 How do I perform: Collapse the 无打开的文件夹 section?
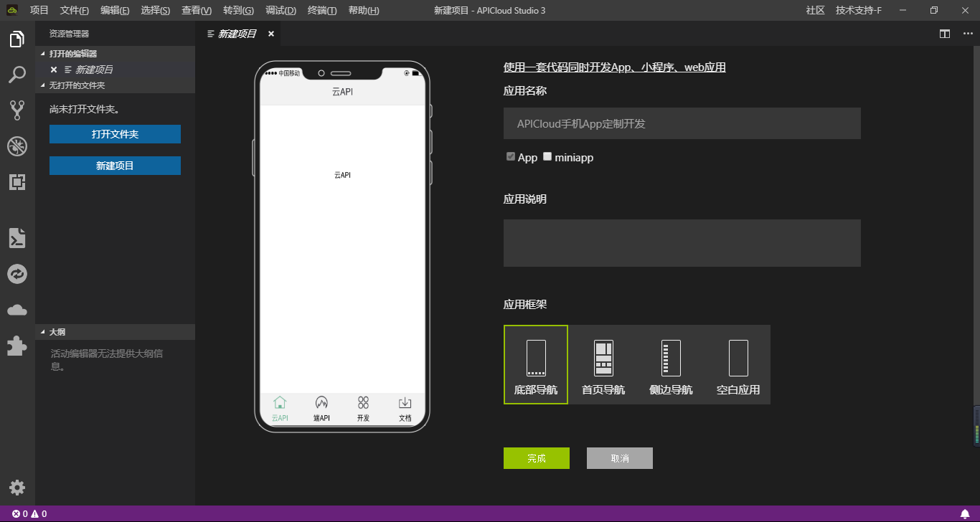(115, 85)
